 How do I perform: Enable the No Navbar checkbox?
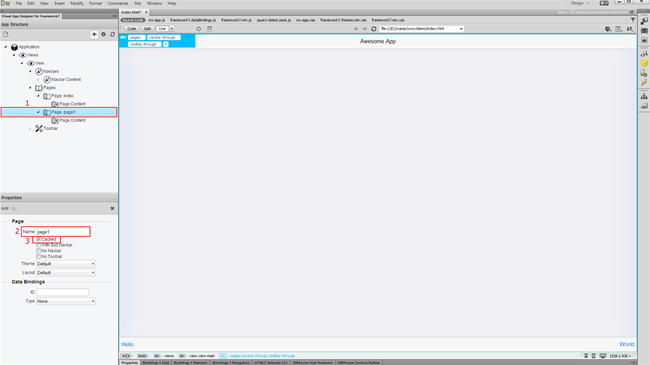[39, 251]
